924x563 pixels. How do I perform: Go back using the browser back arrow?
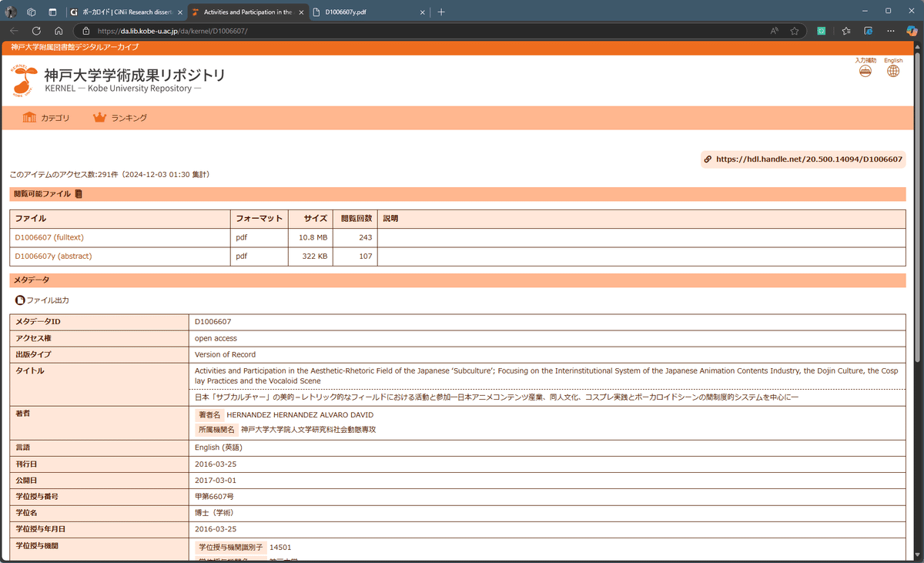(x=14, y=31)
